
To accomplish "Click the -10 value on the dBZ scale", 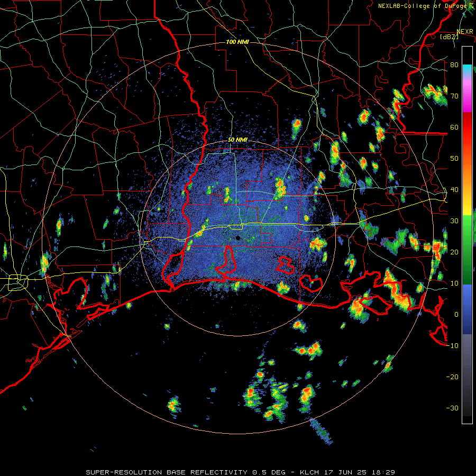I will (452, 346).
